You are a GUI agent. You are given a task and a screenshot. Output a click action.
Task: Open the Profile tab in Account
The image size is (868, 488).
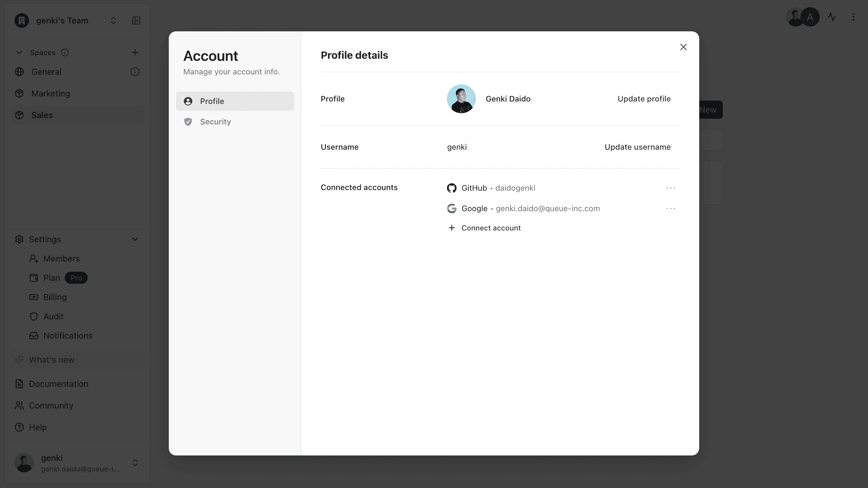point(235,101)
